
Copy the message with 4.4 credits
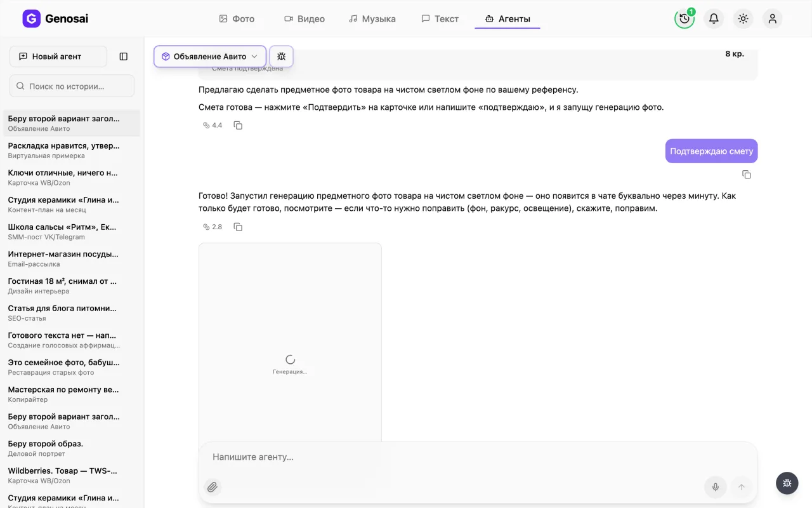(x=238, y=125)
